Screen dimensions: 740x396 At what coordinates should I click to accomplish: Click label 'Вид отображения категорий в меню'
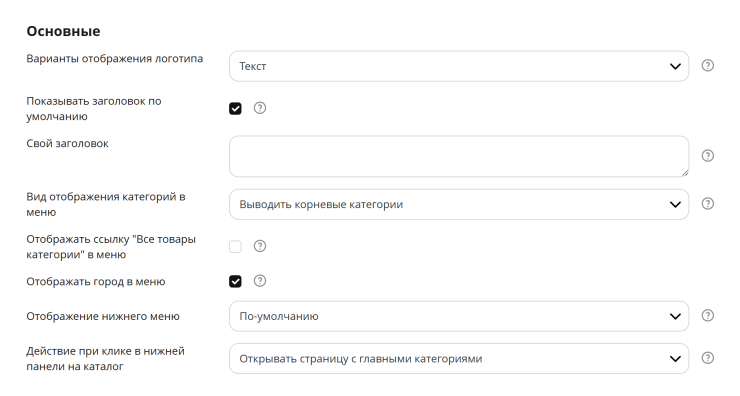(x=106, y=204)
